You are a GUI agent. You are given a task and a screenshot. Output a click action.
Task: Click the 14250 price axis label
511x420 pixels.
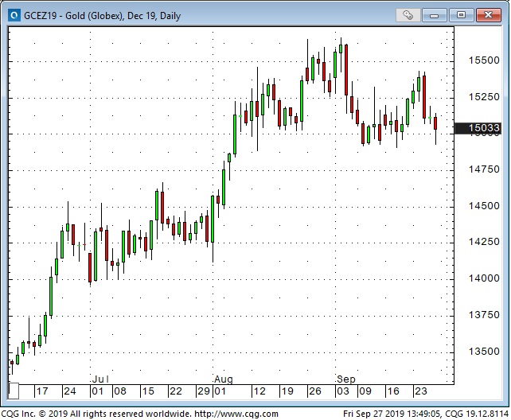click(484, 242)
